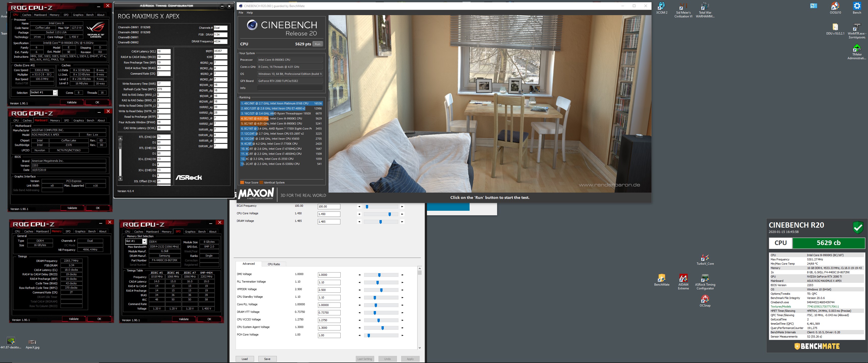Launch the OCSnap desktop icon
Viewport: 868px width, 363px height.
(705, 301)
